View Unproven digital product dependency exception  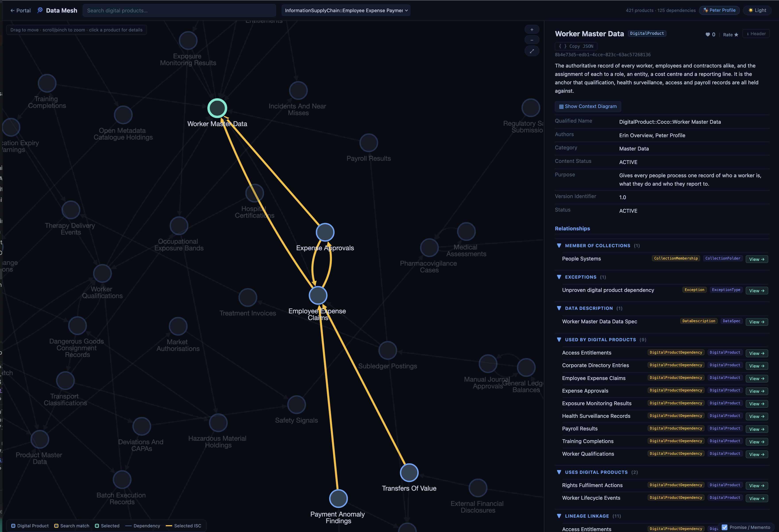point(757,291)
